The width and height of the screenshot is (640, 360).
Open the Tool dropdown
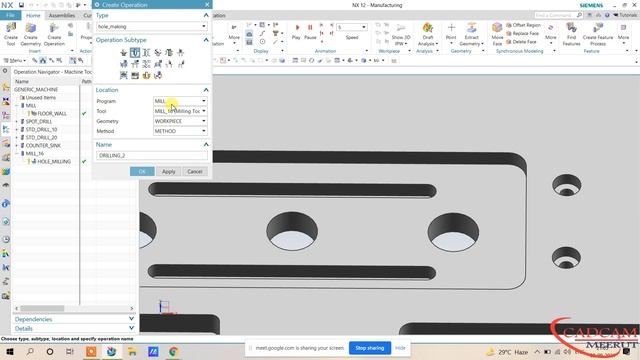pyautogui.click(x=180, y=111)
